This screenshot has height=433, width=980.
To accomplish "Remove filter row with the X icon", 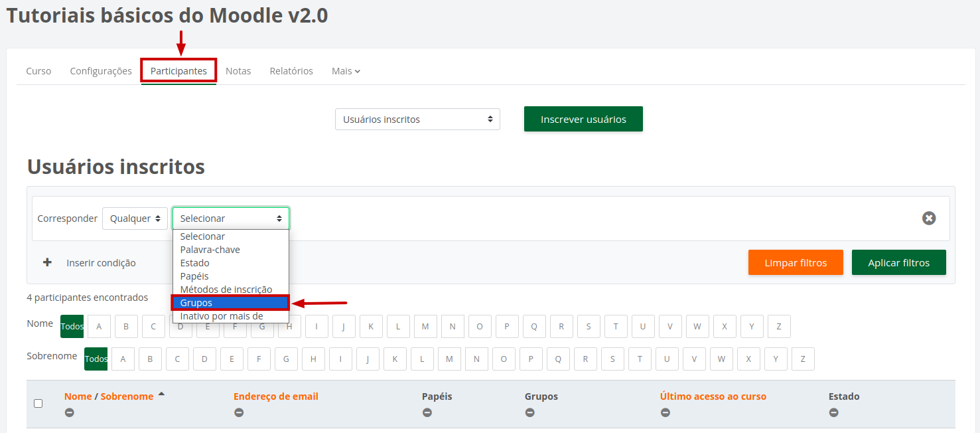I will [x=928, y=218].
